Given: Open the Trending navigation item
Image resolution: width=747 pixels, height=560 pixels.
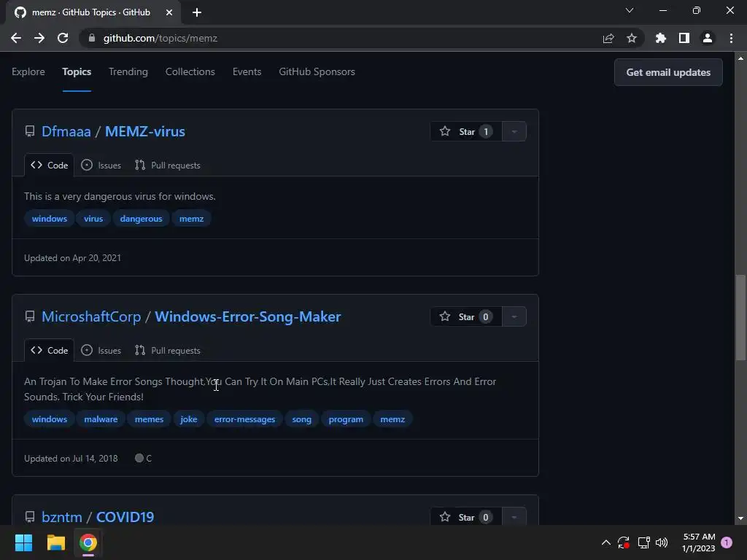Looking at the screenshot, I should pos(128,72).
